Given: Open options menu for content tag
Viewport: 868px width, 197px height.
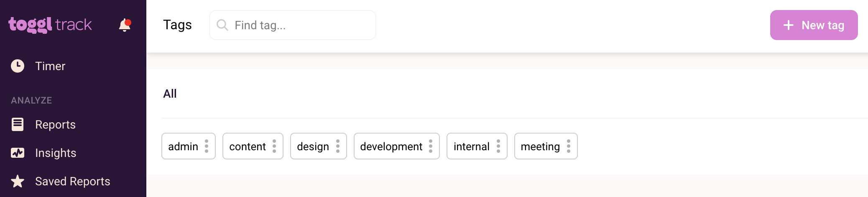Looking at the screenshot, I should (274, 146).
